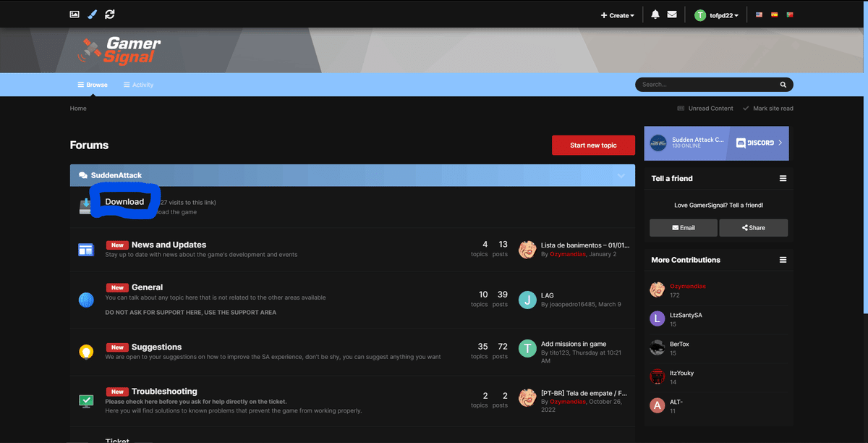Open the Create dropdown

(x=618, y=15)
